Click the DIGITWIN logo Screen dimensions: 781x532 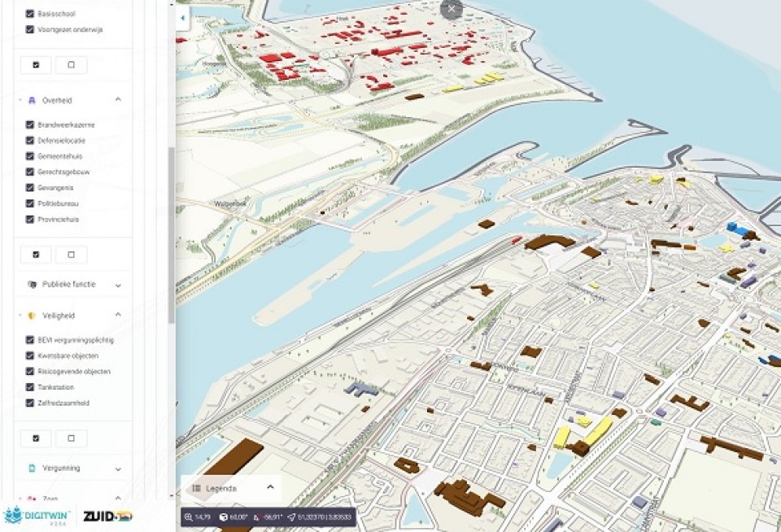37,516
